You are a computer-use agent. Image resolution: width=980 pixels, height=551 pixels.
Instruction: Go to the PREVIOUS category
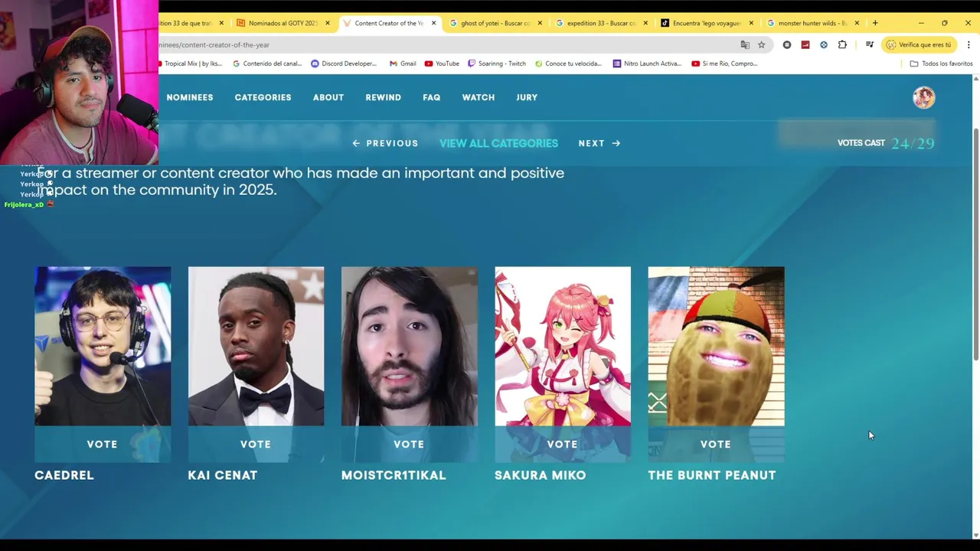click(x=385, y=143)
